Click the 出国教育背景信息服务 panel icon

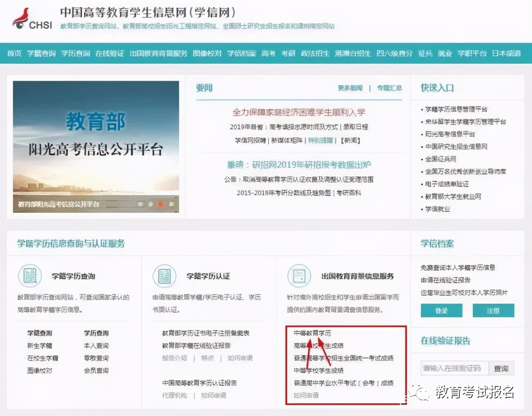coord(300,276)
